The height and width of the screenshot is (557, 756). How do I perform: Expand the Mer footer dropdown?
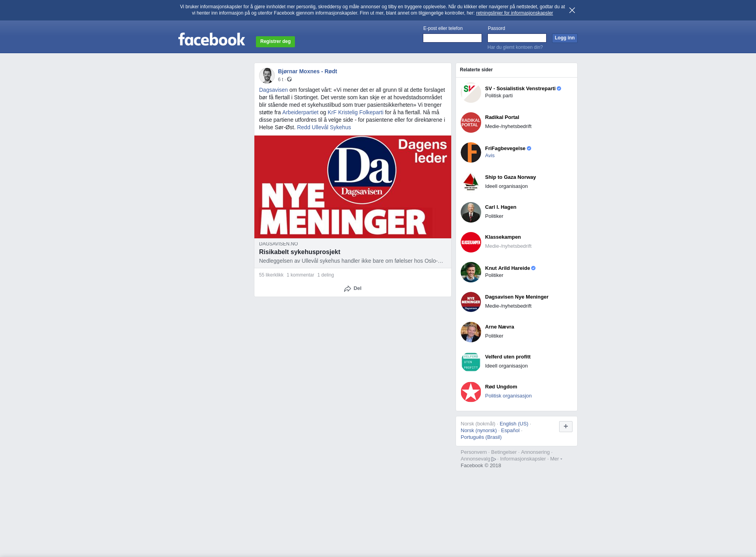[x=556, y=459]
